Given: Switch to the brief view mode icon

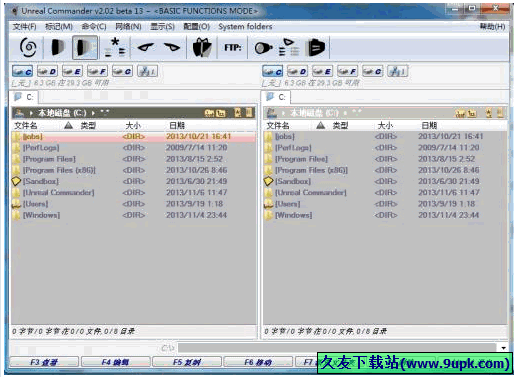Looking at the screenshot, I should pyautogui.click(x=58, y=48).
